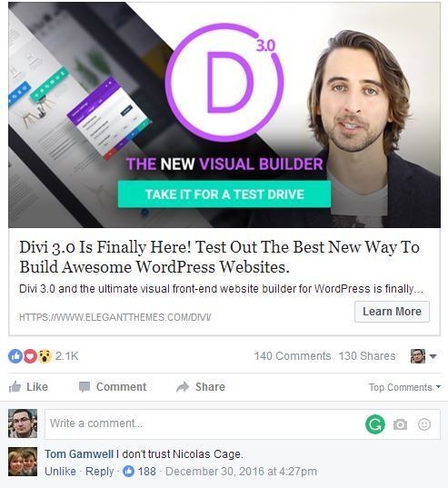Click the green Grammarly icon in comment box
The height and width of the screenshot is (488, 448).
[x=375, y=423]
